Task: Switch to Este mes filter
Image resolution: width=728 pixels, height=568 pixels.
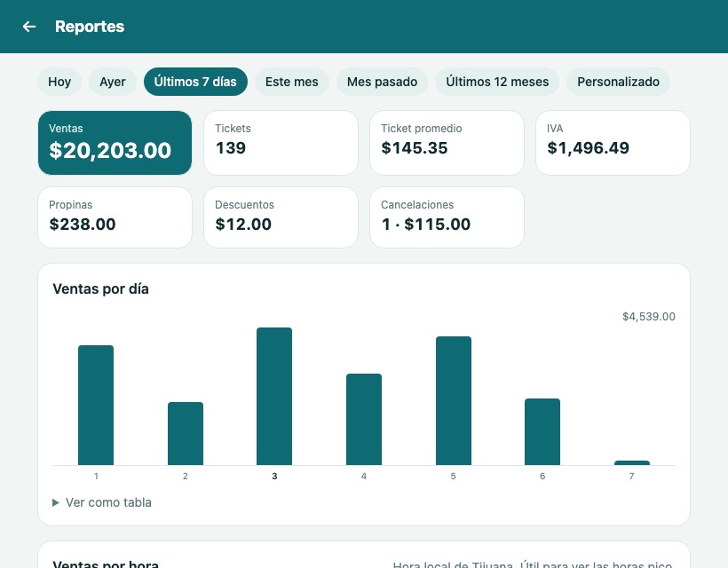Action: (291, 82)
